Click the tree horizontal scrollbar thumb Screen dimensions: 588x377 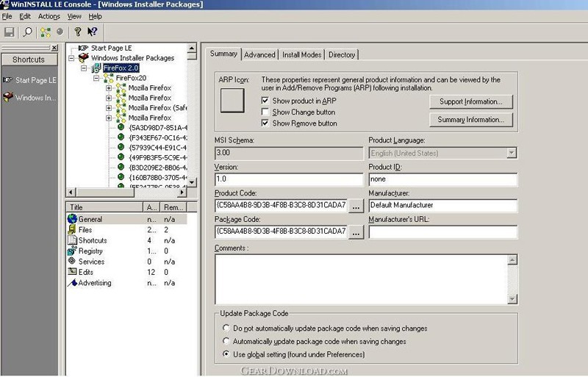105,193
